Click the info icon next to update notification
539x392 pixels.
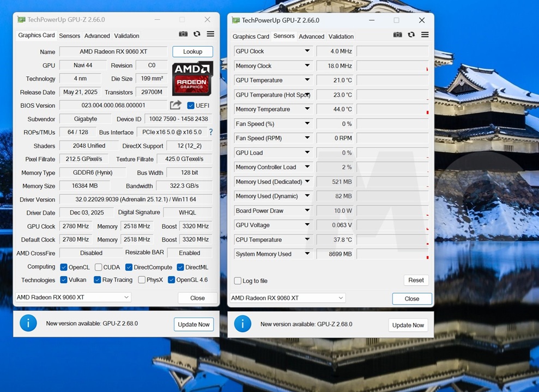coord(28,323)
